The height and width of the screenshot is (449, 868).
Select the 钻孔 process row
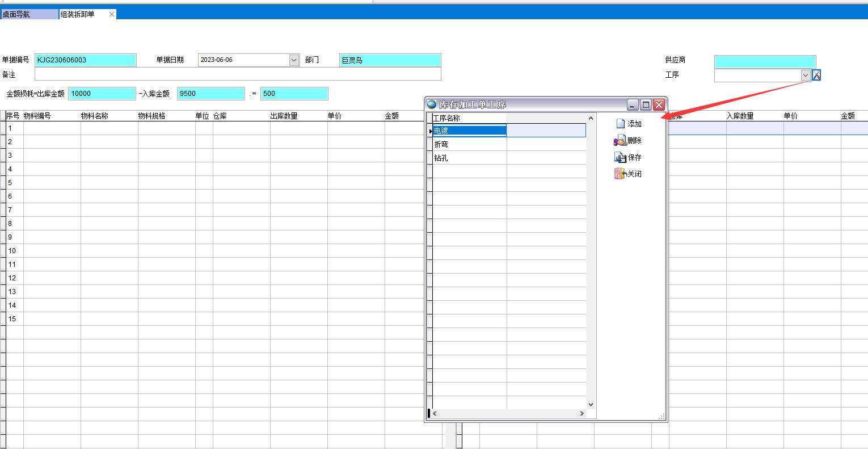pos(469,158)
